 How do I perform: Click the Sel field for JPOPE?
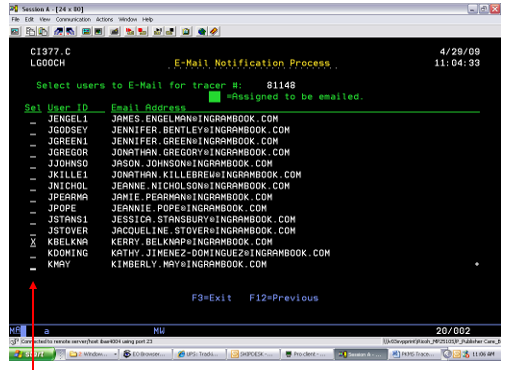(x=33, y=209)
